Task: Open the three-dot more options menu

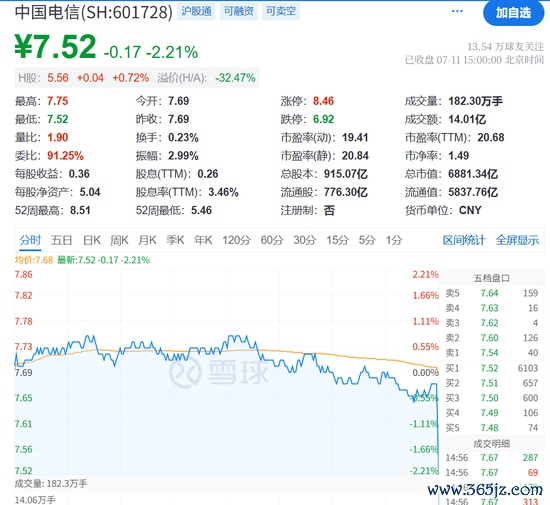Action: coord(457,11)
